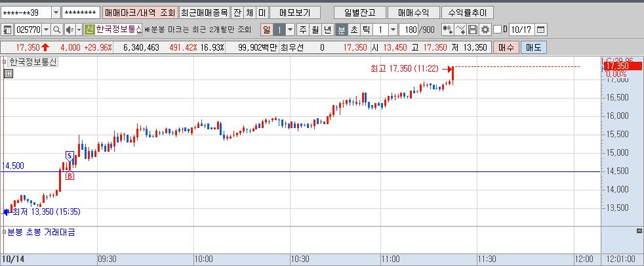Toggle the D checkbox next to the date
This screenshot has height=266, width=644.
point(497,30)
